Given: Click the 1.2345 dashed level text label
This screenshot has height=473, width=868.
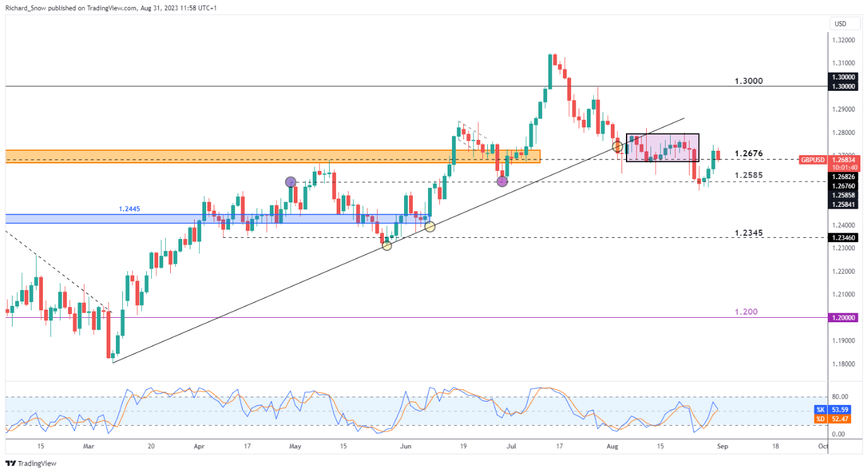Looking at the screenshot, I should point(749,233).
